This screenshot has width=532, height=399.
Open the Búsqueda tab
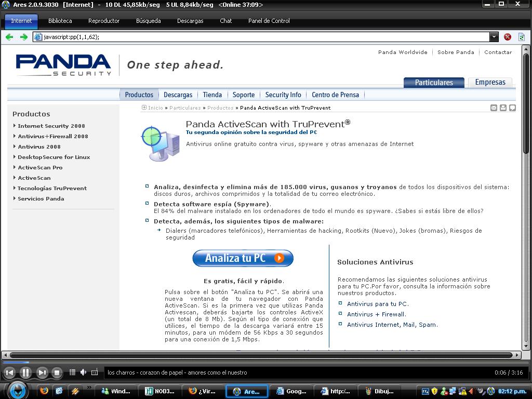tap(148, 21)
